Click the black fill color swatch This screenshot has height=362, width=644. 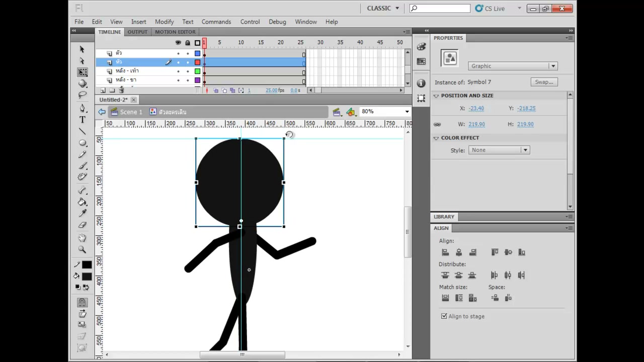87,277
